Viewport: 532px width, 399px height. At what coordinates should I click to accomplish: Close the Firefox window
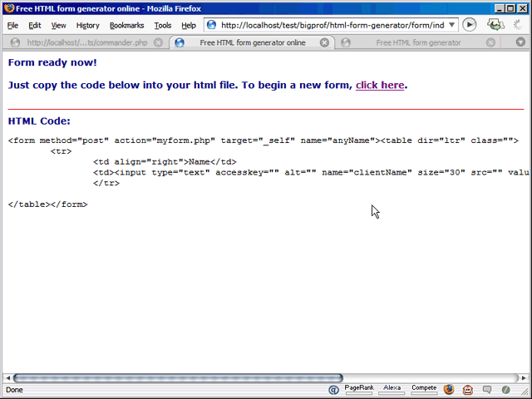[523, 8]
